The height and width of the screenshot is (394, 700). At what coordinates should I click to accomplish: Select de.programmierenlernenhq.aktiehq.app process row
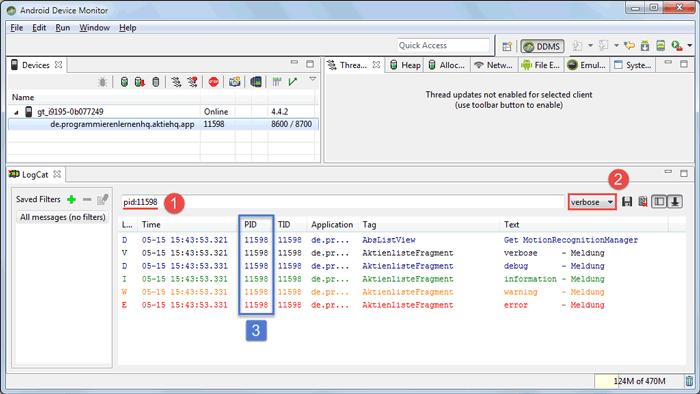point(163,124)
